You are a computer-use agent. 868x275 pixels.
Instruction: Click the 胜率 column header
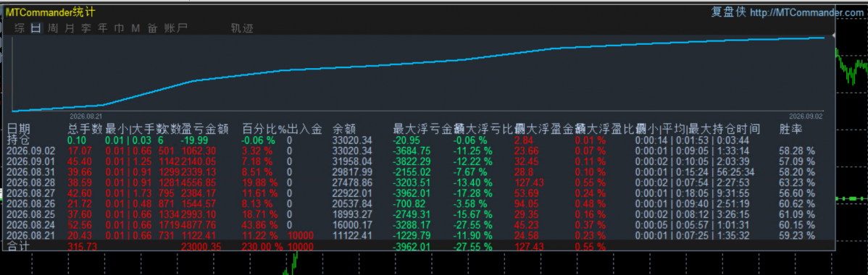click(x=791, y=130)
